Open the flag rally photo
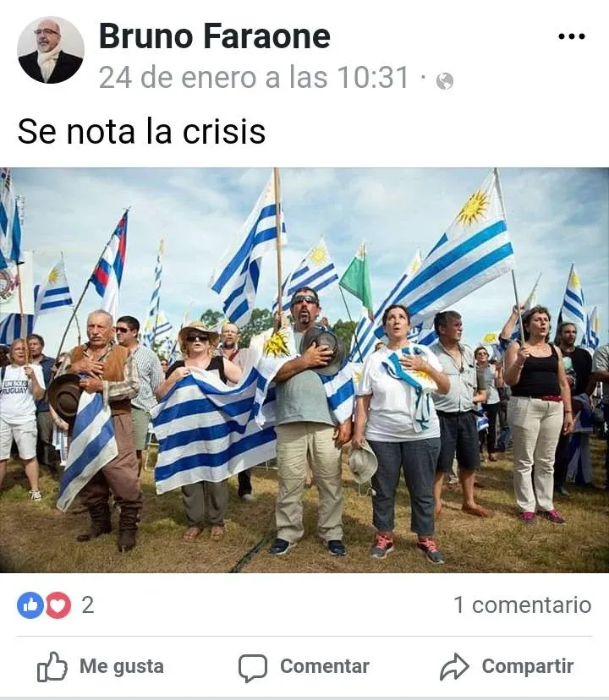This screenshot has width=609, height=700. [304, 370]
